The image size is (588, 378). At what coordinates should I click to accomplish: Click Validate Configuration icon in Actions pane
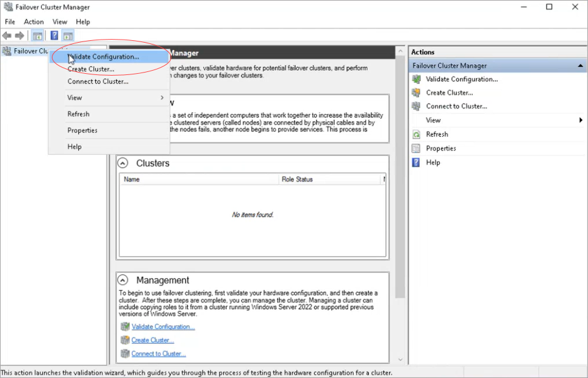tap(416, 79)
